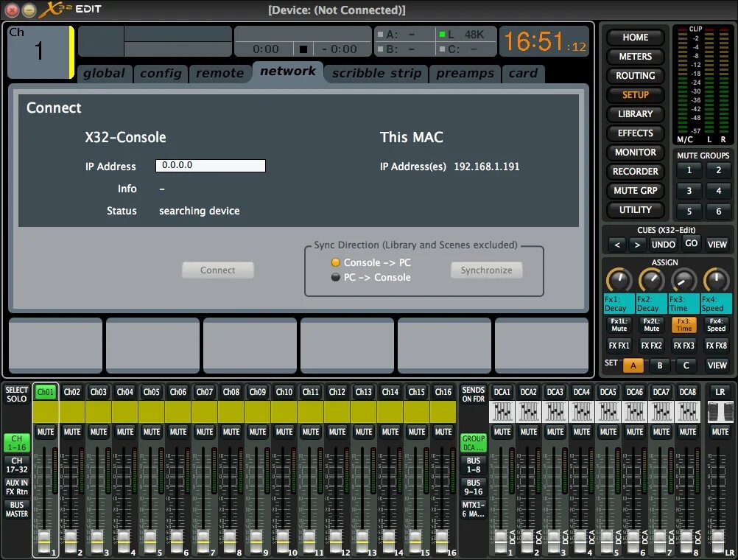Screen dimensions: 738x560
Task: Mute the LR main bus
Action: coord(720,432)
